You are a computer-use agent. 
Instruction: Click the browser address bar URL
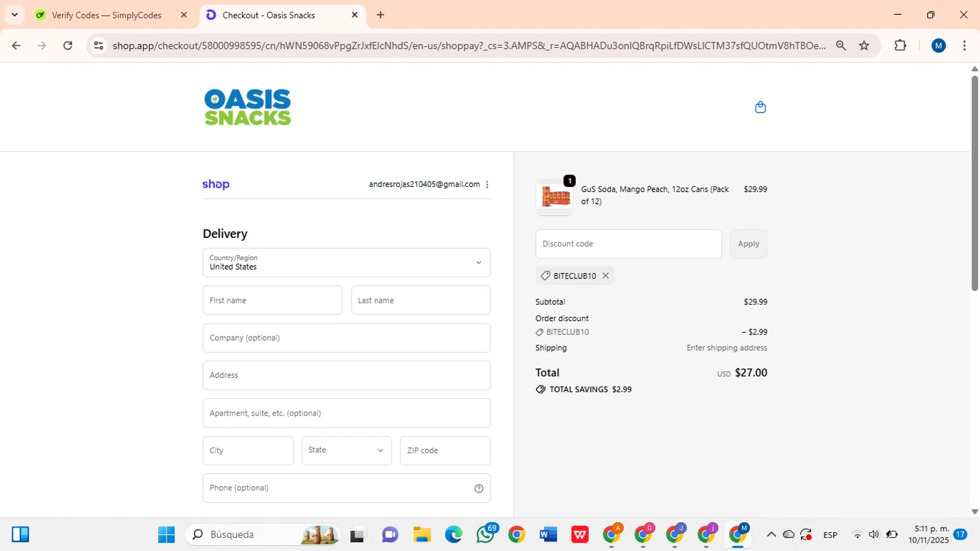point(468,45)
